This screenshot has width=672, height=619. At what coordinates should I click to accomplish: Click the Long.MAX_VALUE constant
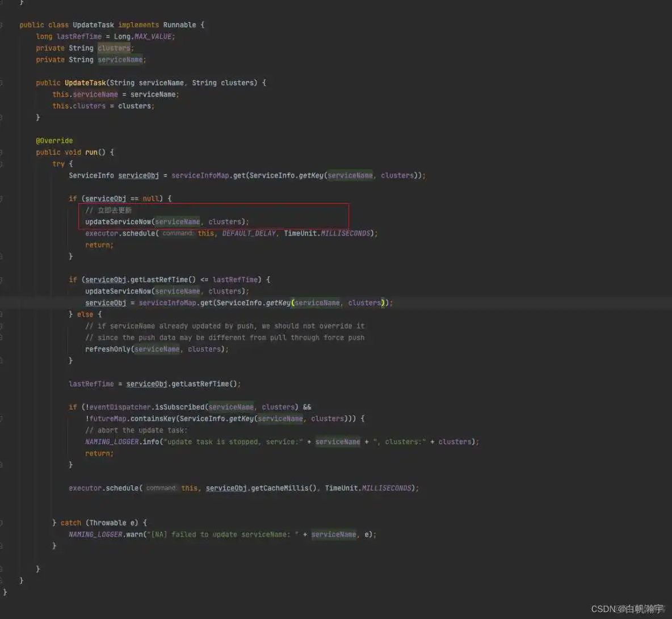pos(142,36)
